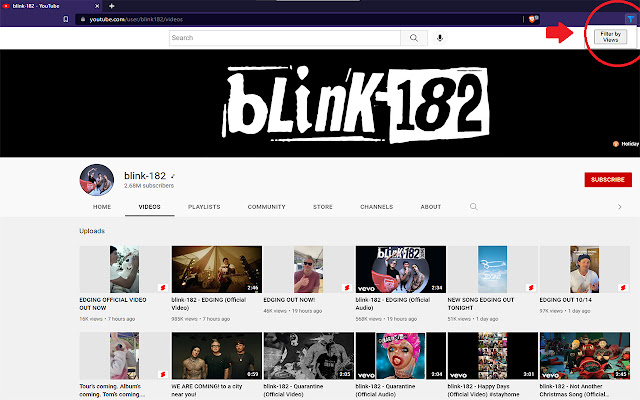
Task: Open EDGING OFFICIAL VIDEO OUT NOW thumbnail
Action: tap(124, 269)
